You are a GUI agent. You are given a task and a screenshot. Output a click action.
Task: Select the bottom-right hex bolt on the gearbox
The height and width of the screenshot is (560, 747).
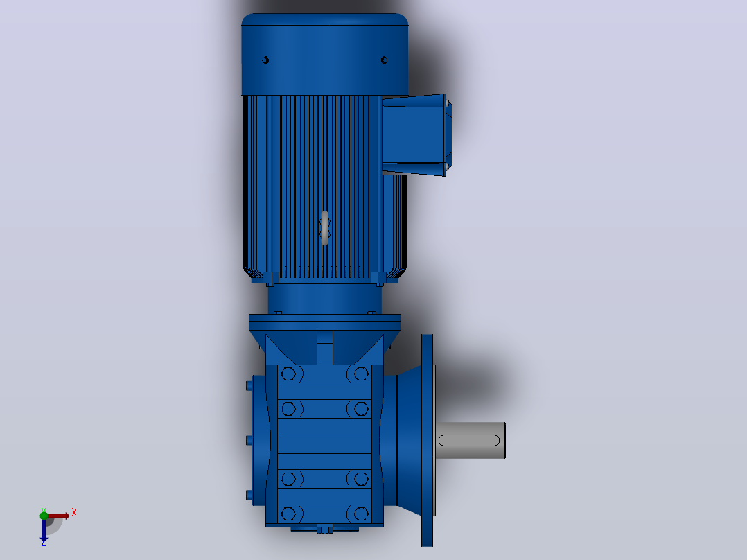361,514
